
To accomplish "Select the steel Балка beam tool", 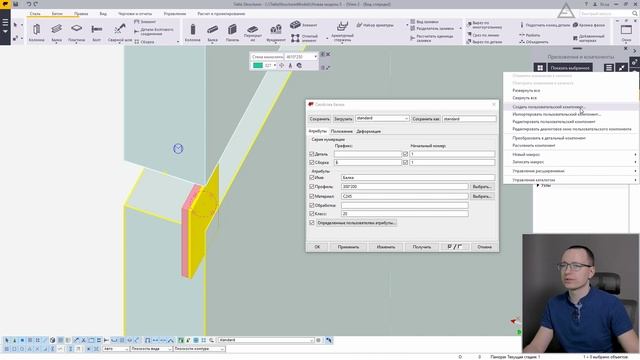I will 56,32.
